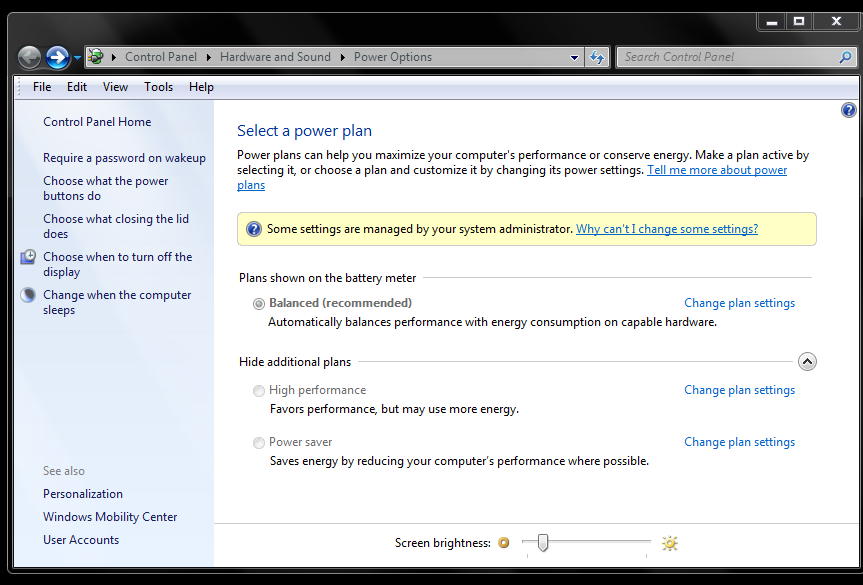Click inside the Search Control Panel box
Image resolution: width=863 pixels, height=585 pixels.
coord(730,57)
